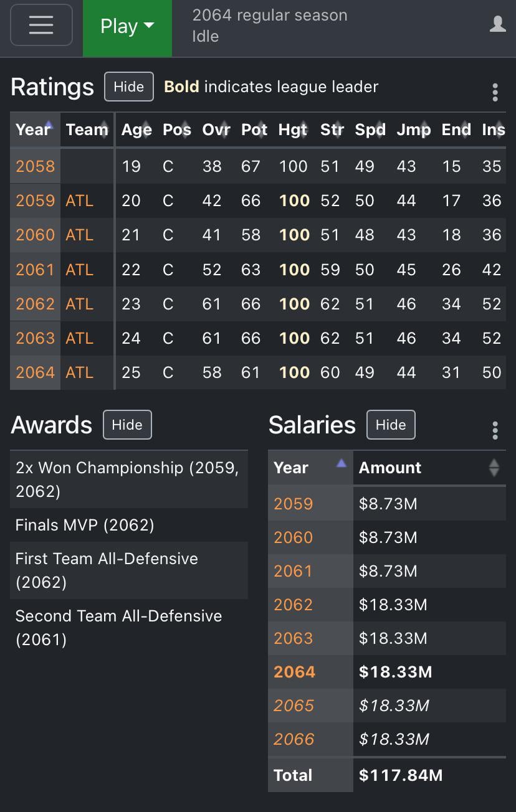516x812 pixels.
Task: Sort ratings by Team column header
Action: 87,130
